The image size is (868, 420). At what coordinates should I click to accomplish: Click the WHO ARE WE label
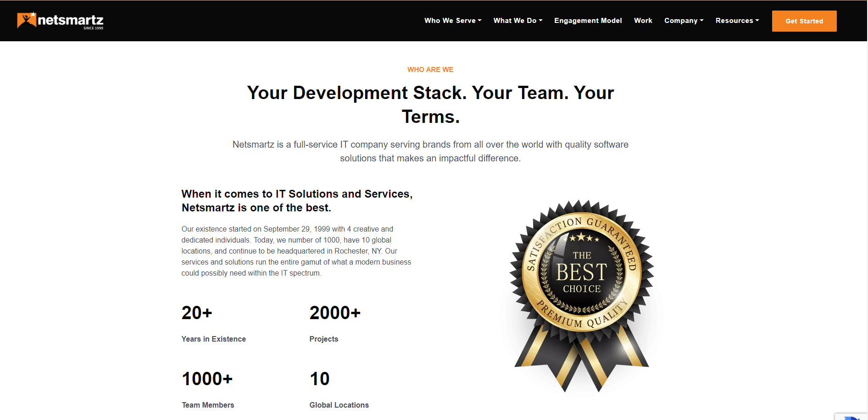point(430,70)
